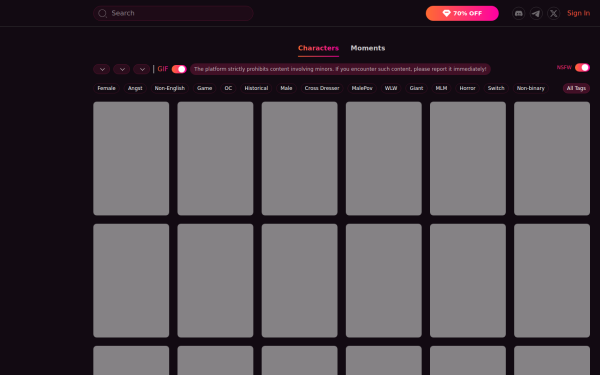Click the search magnifier icon
Image resolution: width=600 pixels, height=375 pixels.
coord(102,13)
